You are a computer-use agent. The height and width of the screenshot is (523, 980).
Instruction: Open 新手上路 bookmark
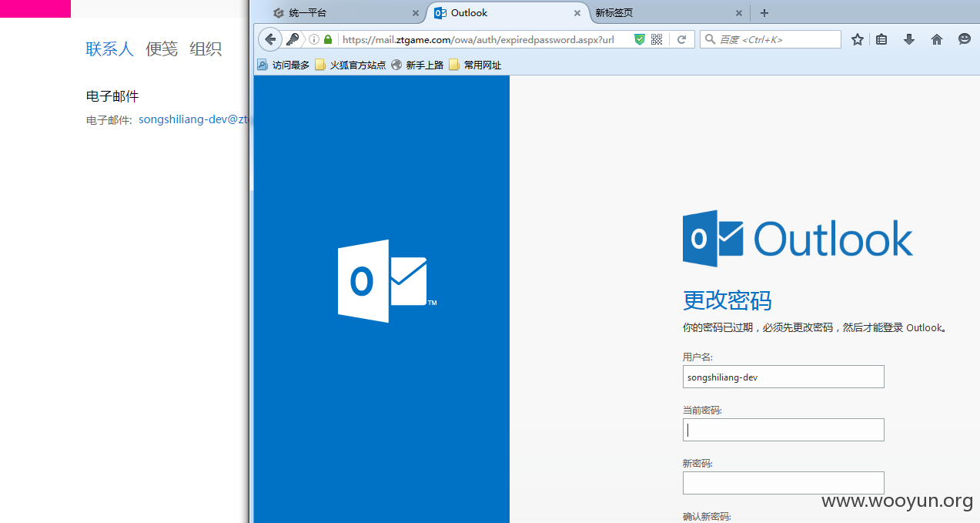click(417, 65)
